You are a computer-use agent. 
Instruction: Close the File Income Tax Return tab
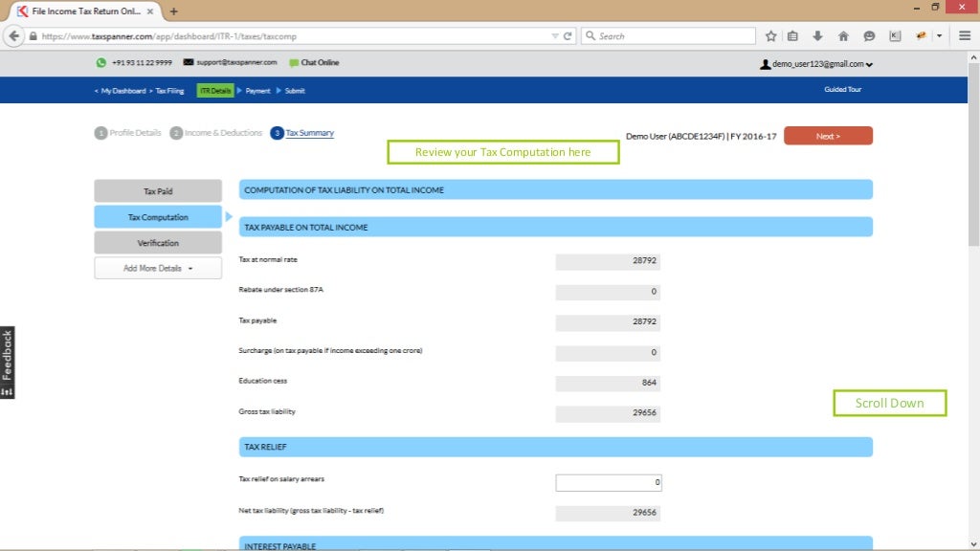150,11
